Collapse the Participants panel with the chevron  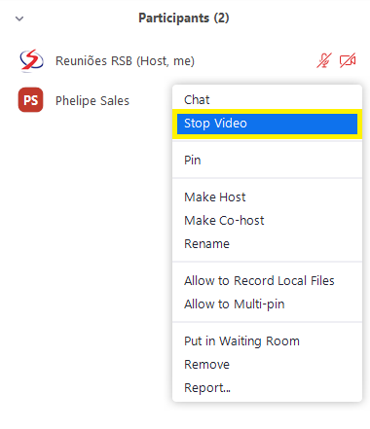click(x=19, y=18)
